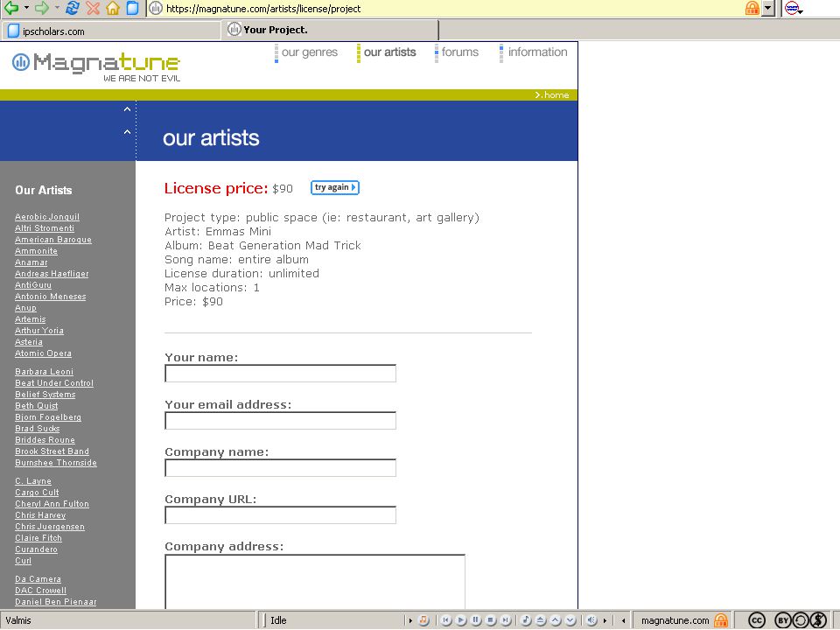Click the green Forward arrow
The height and width of the screenshot is (630, 840).
click(x=42, y=8)
